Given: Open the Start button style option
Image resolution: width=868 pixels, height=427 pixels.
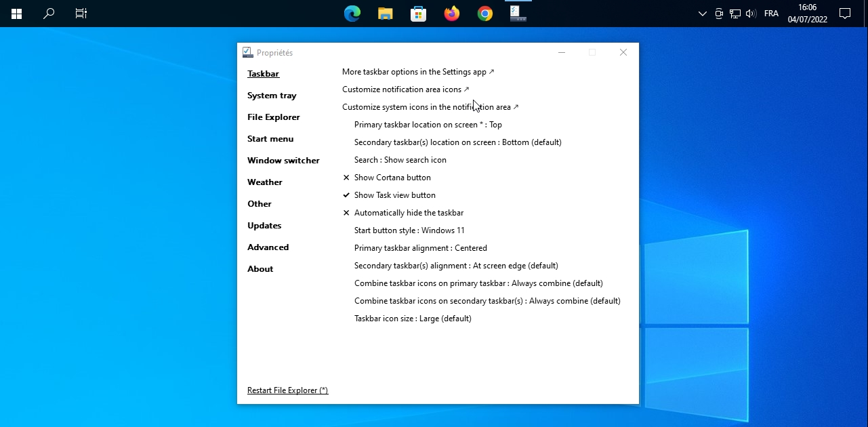Looking at the screenshot, I should pos(409,230).
